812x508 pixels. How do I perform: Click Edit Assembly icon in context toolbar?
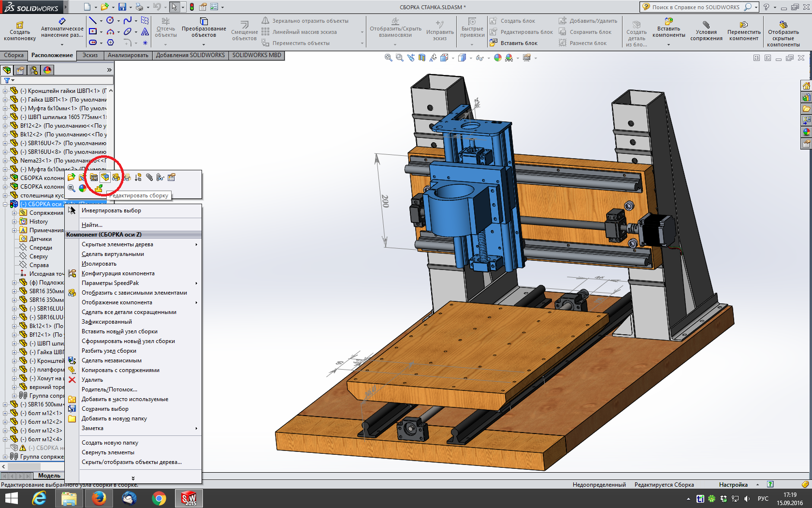tap(105, 178)
